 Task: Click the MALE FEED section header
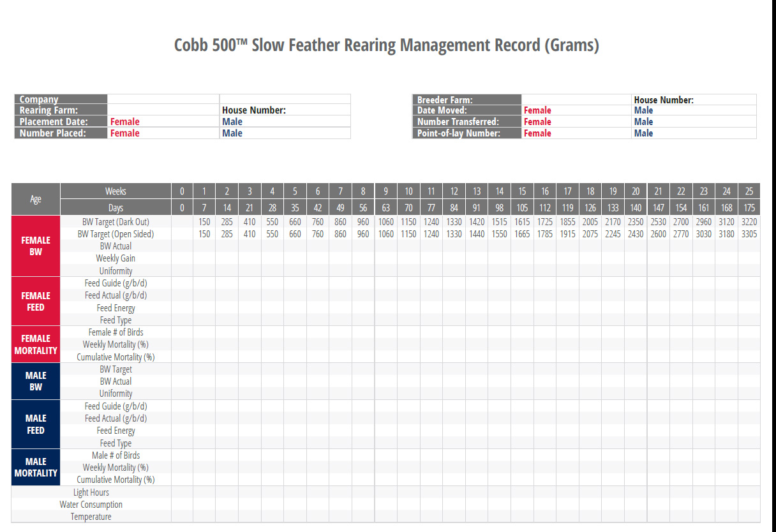36,424
